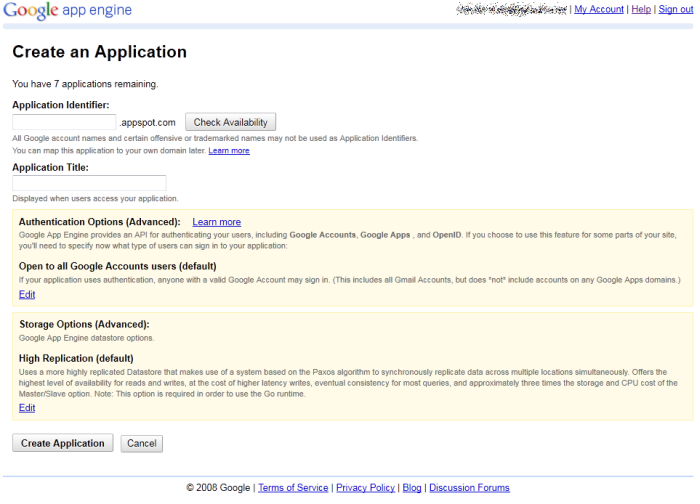This screenshot has width=700, height=504.
Task: Click the Create an Application heading
Action: coord(100,52)
